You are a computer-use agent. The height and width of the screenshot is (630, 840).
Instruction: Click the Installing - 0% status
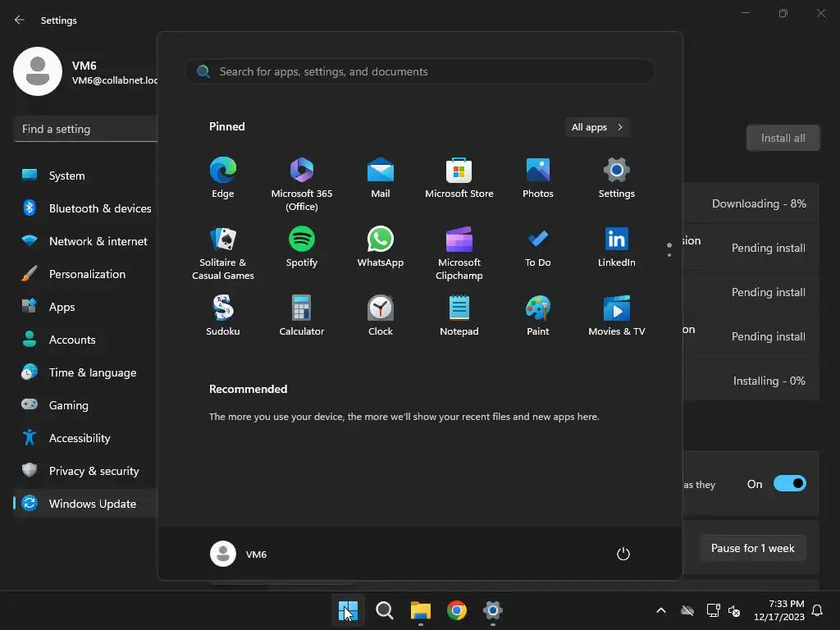point(769,381)
